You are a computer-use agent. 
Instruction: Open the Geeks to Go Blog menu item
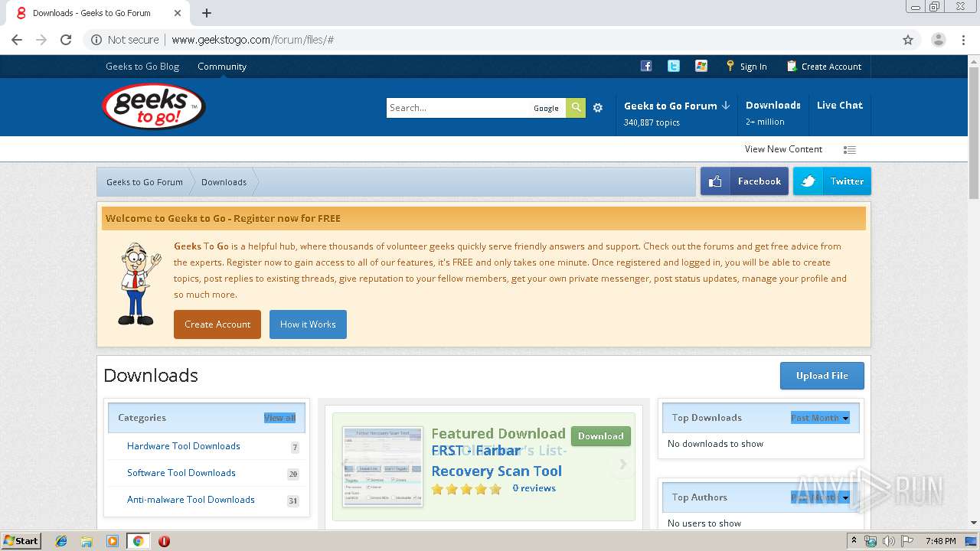pyautogui.click(x=142, y=67)
